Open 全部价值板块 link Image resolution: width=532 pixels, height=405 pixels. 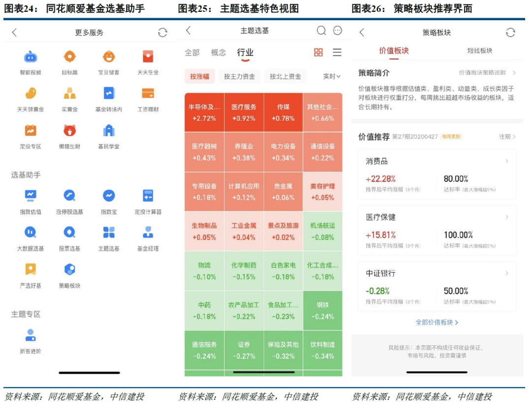(x=436, y=322)
